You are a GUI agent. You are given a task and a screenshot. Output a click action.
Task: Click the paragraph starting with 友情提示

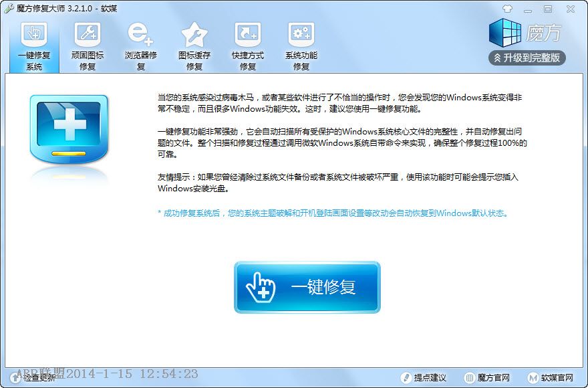click(338, 183)
